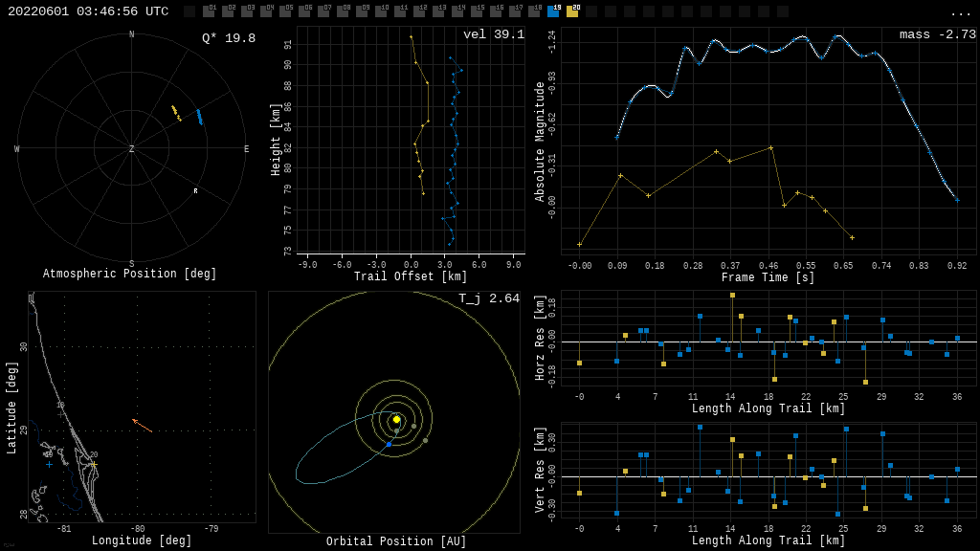
Task: Toggle the yellow station 20 indicator
Action: pos(572,11)
